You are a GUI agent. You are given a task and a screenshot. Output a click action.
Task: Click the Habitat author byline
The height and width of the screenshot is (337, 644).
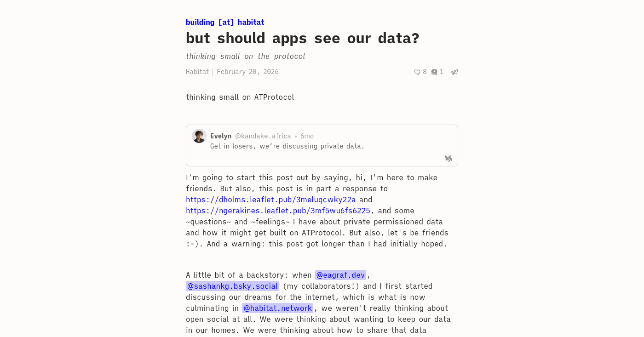pyautogui.click(x=197, y=72)
